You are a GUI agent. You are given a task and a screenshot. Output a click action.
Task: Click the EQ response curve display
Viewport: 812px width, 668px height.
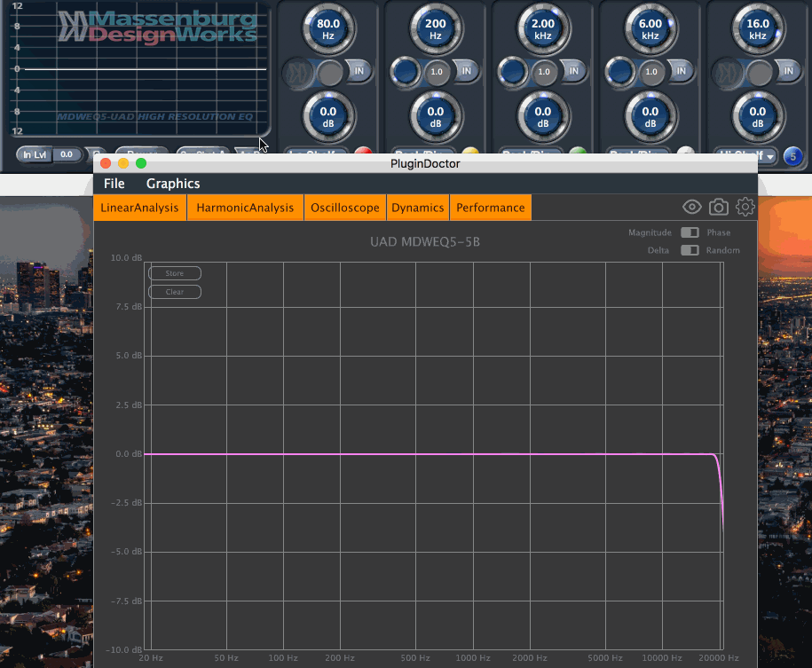point(140,69)
